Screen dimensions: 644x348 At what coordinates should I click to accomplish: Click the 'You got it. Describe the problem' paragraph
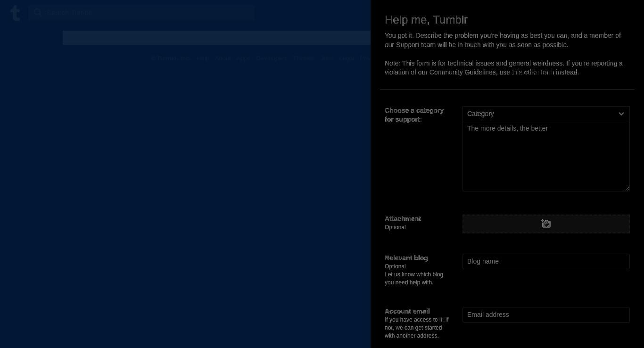click(x=503, y=40)
